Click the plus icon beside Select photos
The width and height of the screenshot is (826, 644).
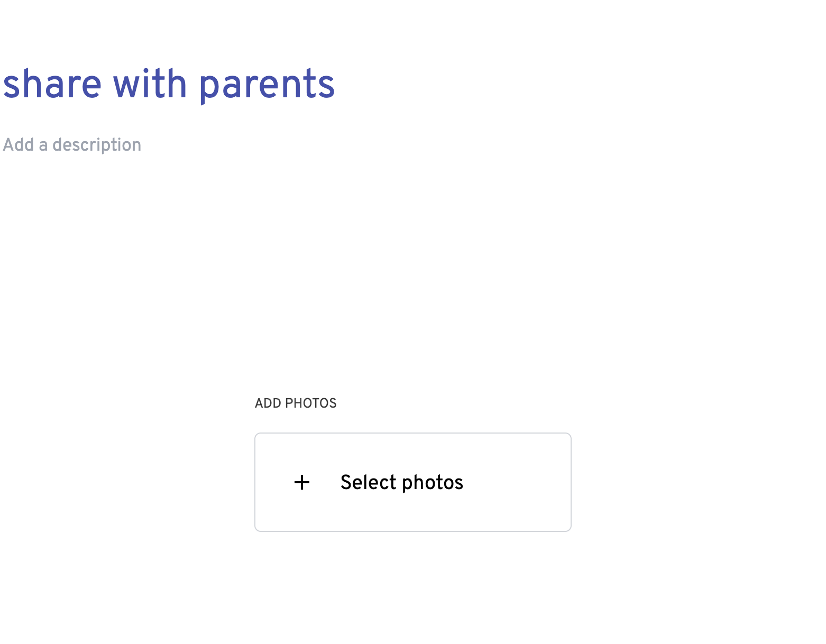tap(302, 482)
